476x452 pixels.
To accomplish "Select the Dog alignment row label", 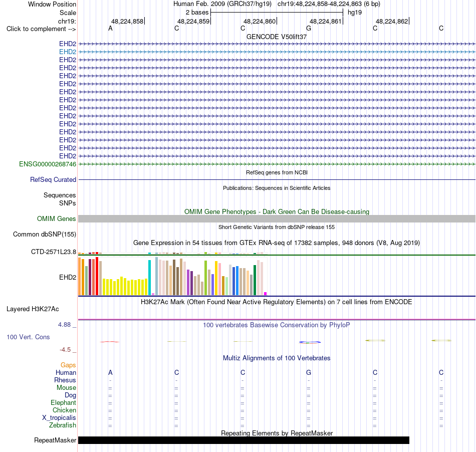I will pos(71,395).
